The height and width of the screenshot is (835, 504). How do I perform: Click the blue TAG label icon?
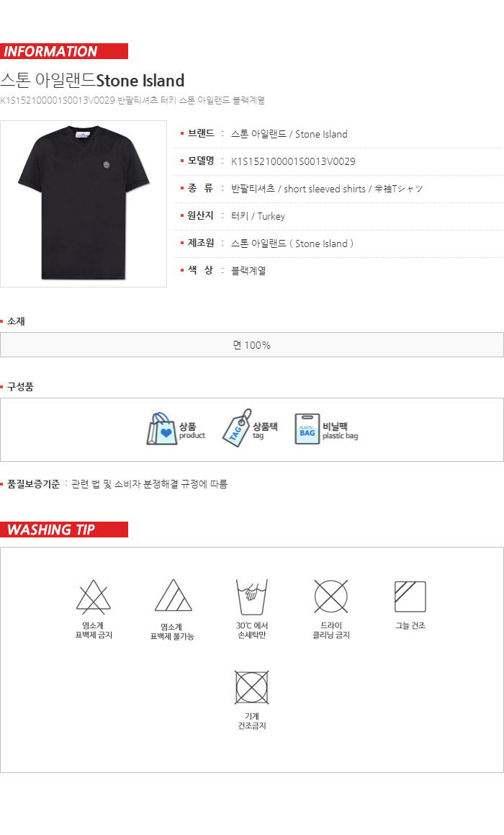236,428
